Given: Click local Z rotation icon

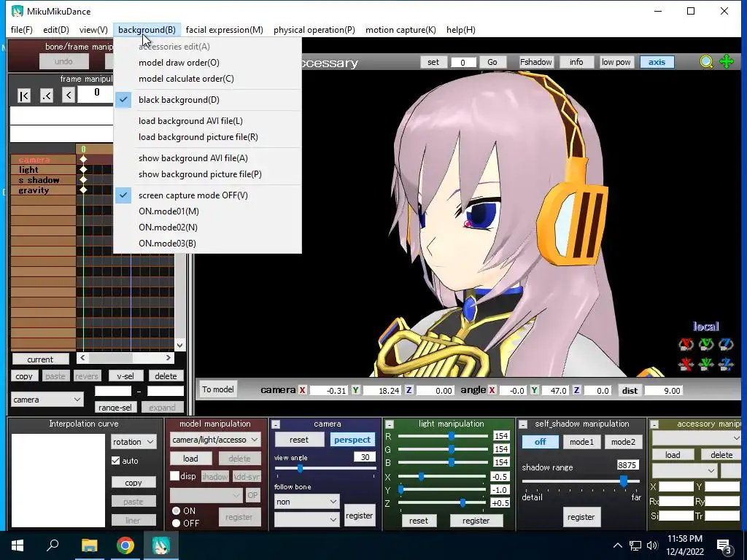Looking at the screenshot, I should [x=726, y=344].
